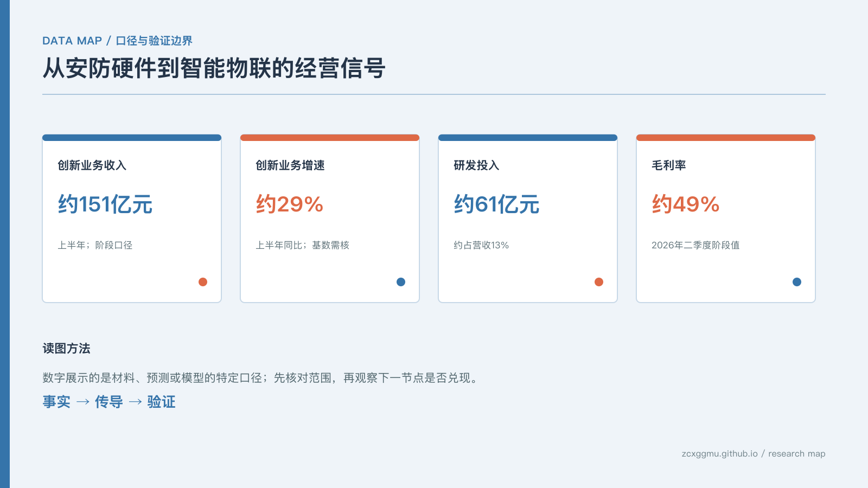
Task: Click the value 约61亿元
Action: coord(496,204)
